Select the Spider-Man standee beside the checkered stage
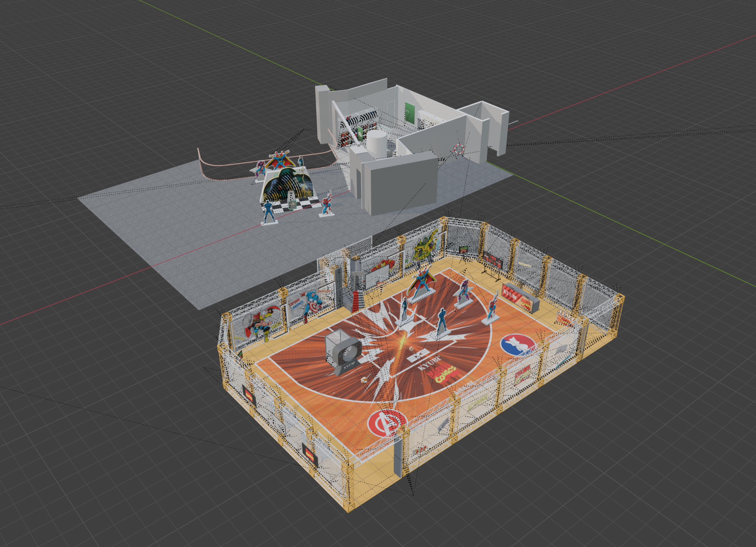756x547 pixels. tap(327, 204)
